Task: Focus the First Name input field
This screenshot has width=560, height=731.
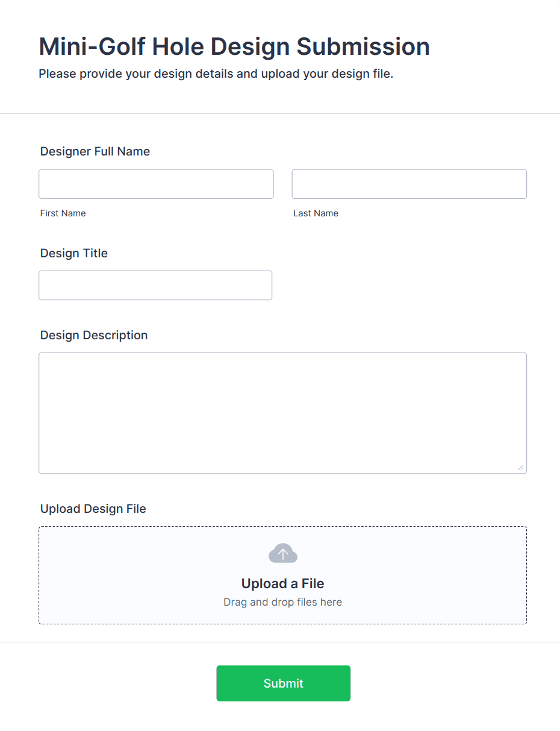Action: 156,184
